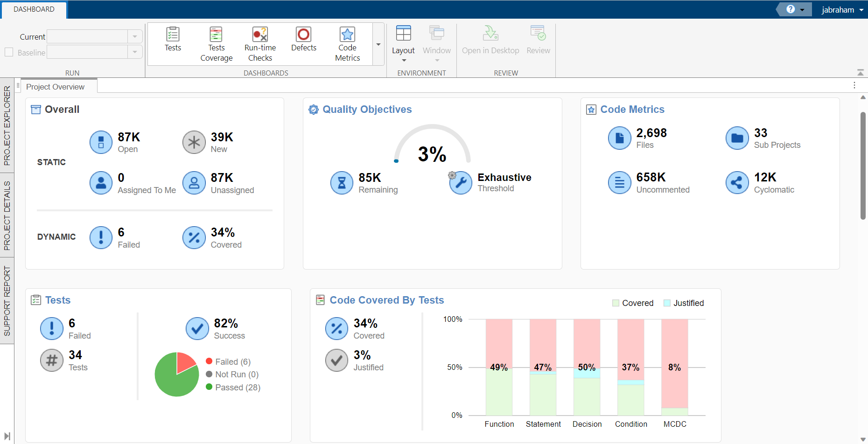Enable the Baseline checkbox

(9, 52)
